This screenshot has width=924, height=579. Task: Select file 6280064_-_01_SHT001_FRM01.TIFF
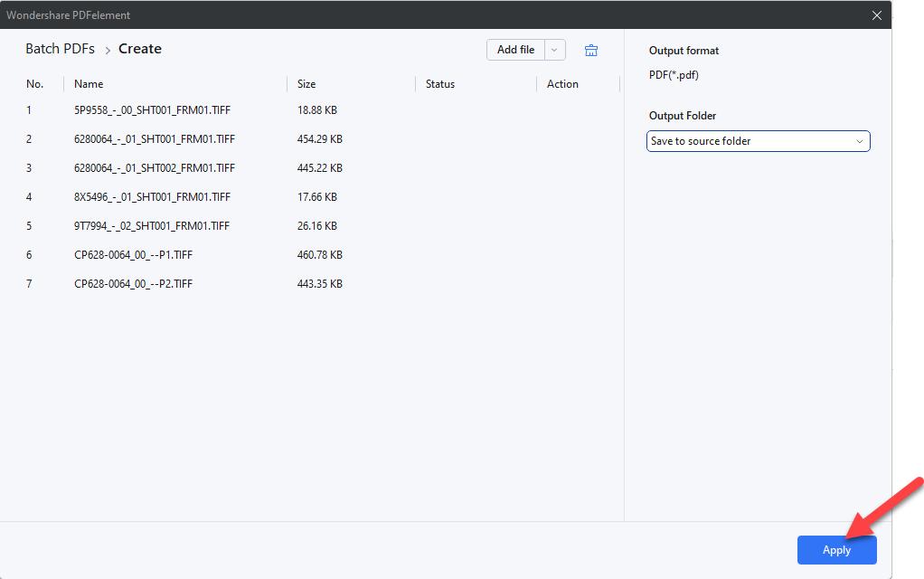pos(155,138)
